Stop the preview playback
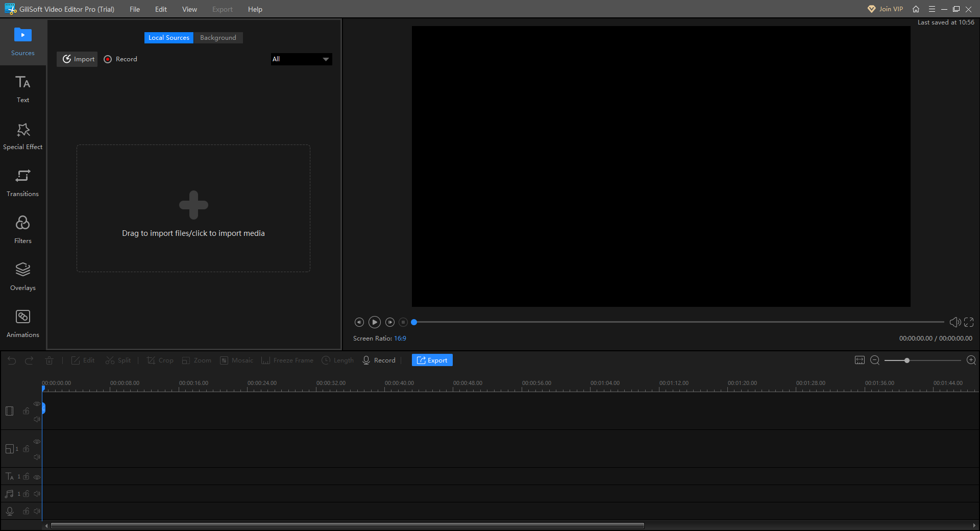The image size is (980, 531). tap(403, 322)
